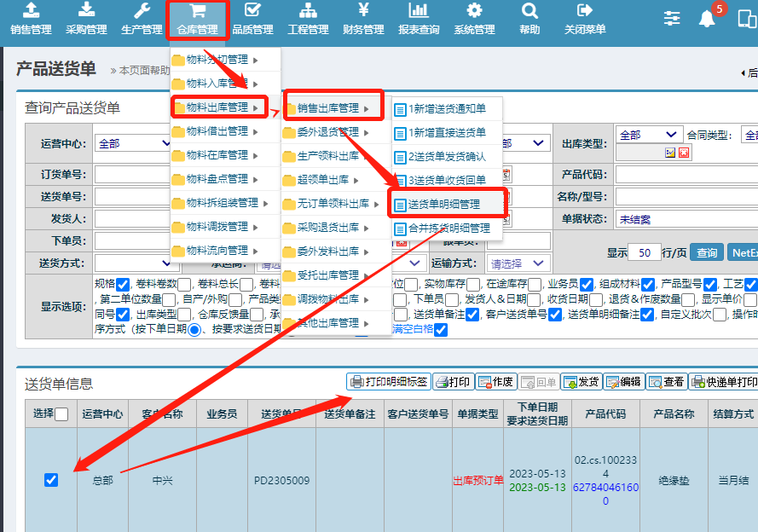Image resolution: width=758 pixels, height=532 pixels.
Task: Click the 发货 toolbar button
Action: pyautogui.click(x=581, y=382)
